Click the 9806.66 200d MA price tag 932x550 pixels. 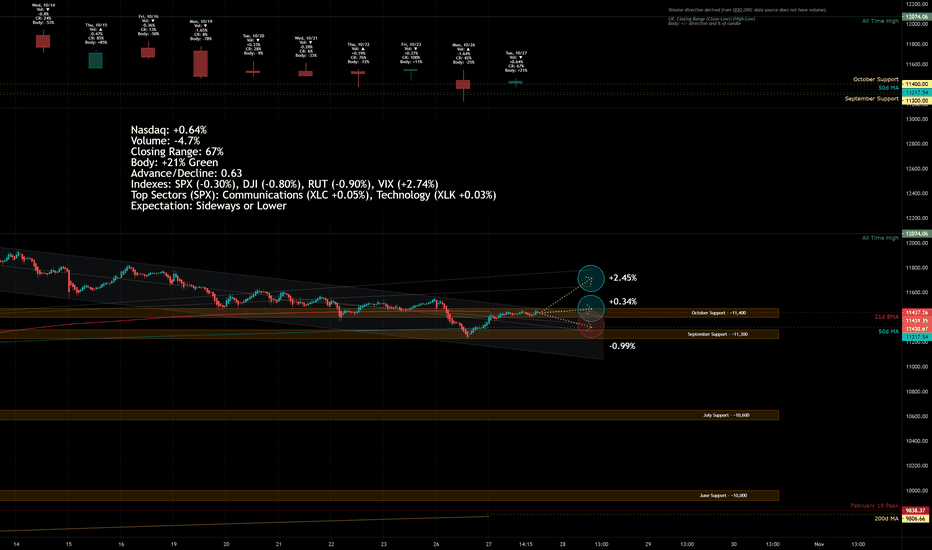pyautogui.click(x=916, y=518)
